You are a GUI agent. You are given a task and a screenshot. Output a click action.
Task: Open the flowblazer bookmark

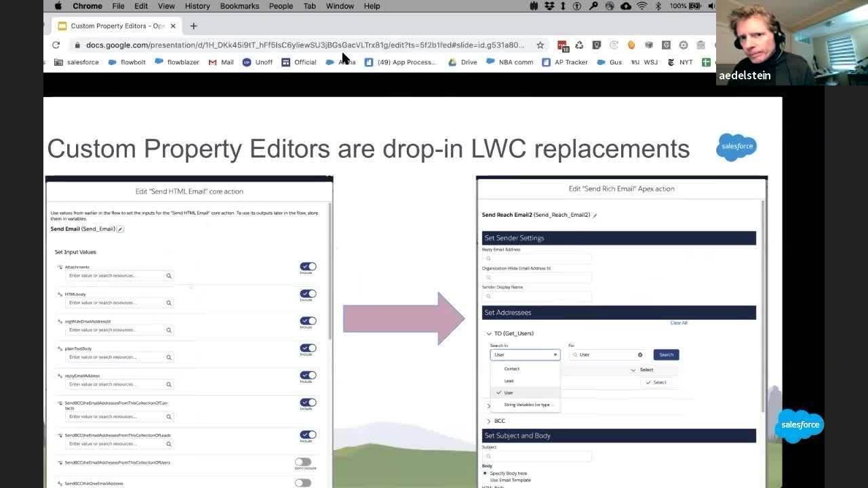[x=177, y=62]
